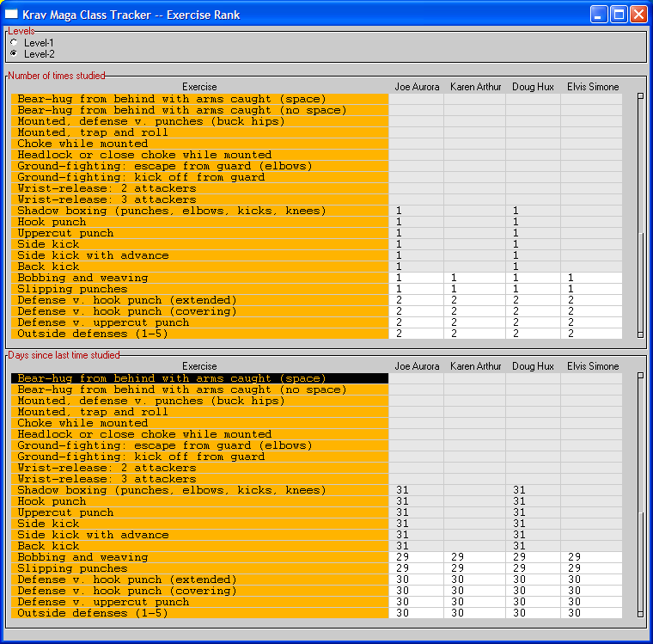Screen dimensions: 653x644
Task: Select 'Back kick' in Days since last time studied
Action: [199, 546]
